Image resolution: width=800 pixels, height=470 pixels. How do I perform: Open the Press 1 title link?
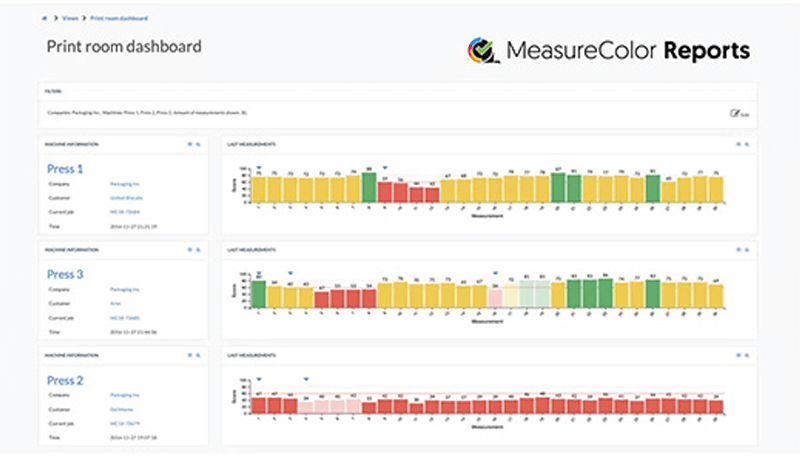pos(65,169)
